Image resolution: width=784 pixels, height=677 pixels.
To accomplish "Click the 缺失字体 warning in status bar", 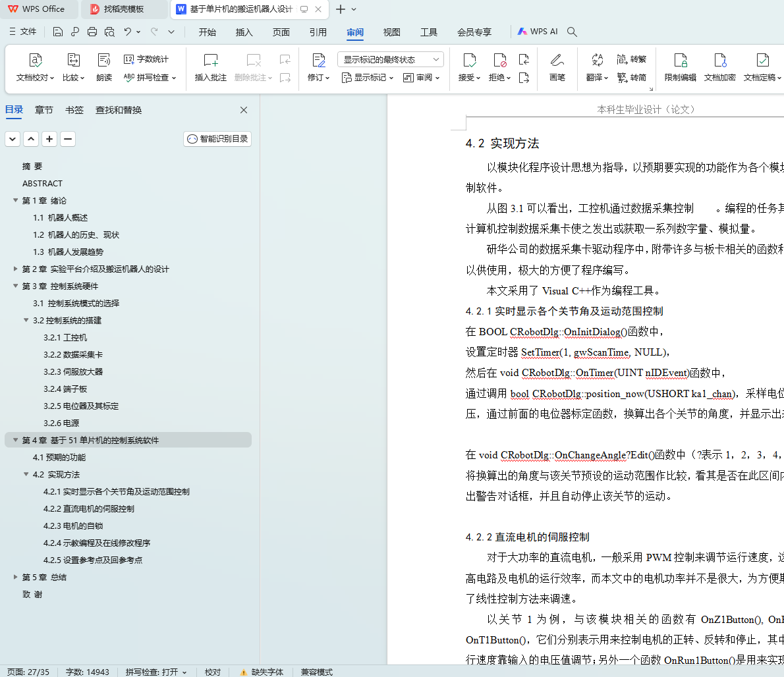I will (262, 672).
